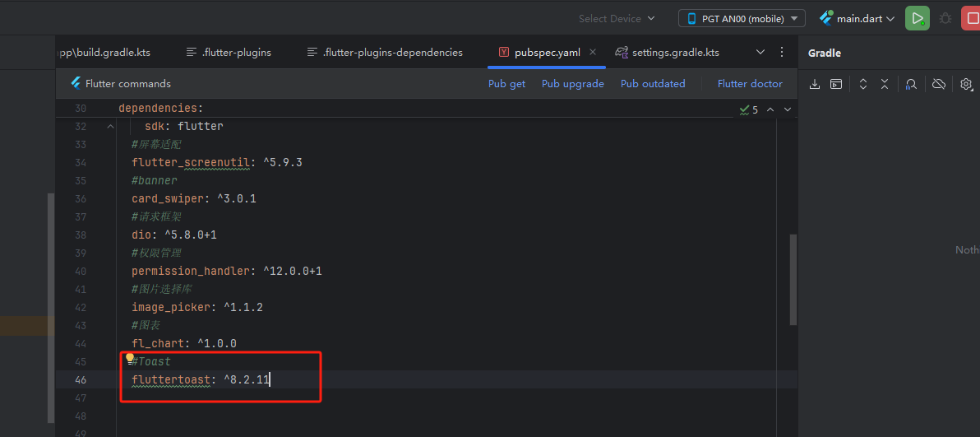Click the dio: ^5.8.0+1 line

click(174, 235)
